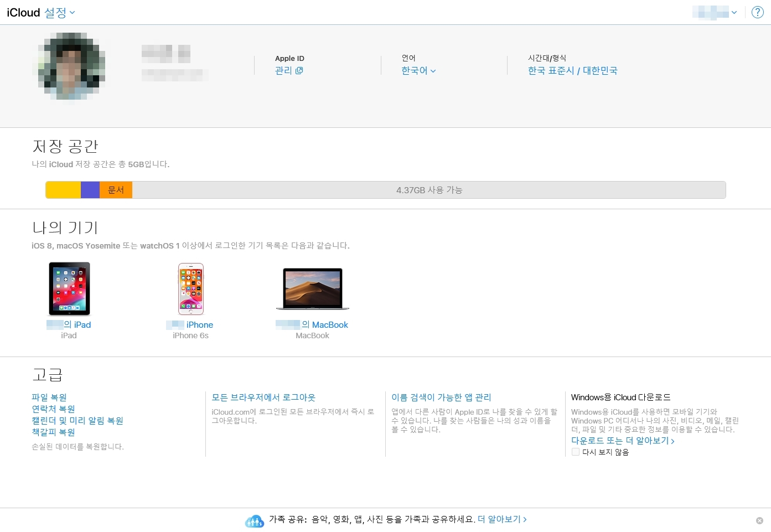Click the MacBook model label under device
Image resolution: width=771 pixels, height=532 pixels.
click(312, 335)
